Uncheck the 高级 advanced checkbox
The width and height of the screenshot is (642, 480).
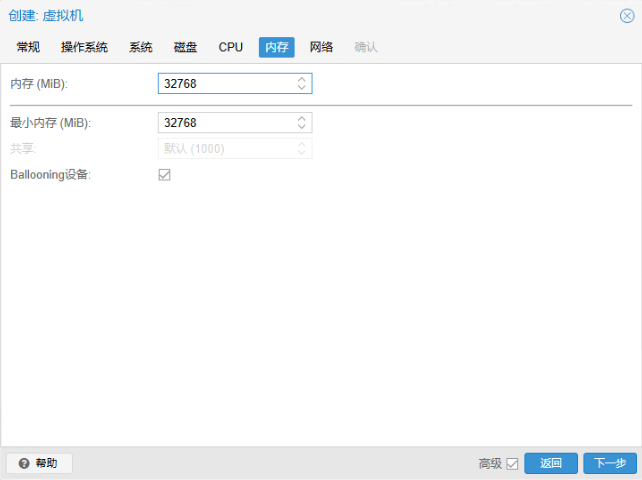pyautogui.click(x=512, y=464)
